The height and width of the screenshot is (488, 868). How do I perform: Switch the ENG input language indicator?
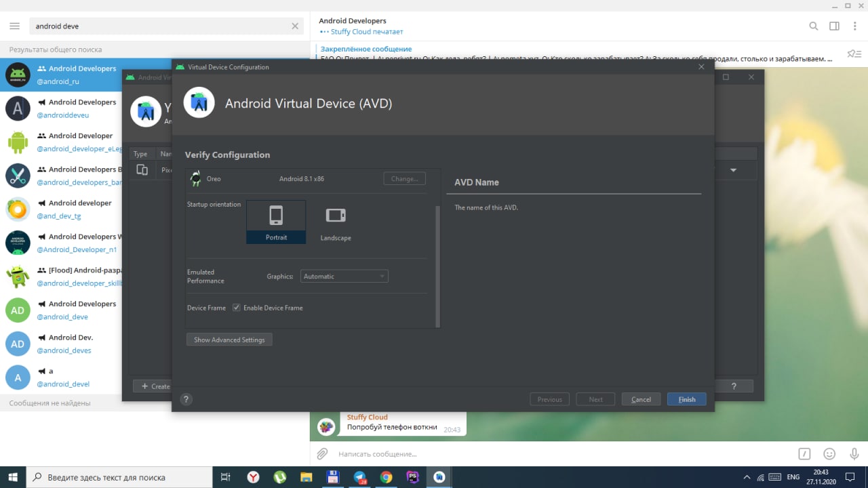793,477
